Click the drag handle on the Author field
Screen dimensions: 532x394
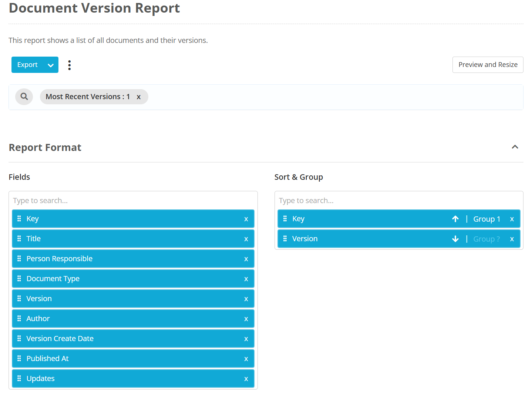[19, 319]
